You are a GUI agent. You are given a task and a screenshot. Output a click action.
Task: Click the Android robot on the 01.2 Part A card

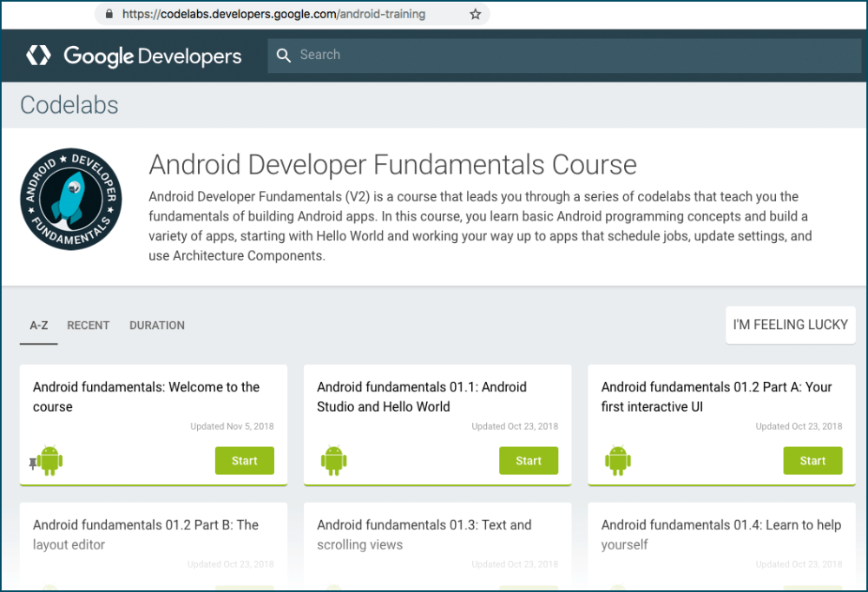(617, 460)
